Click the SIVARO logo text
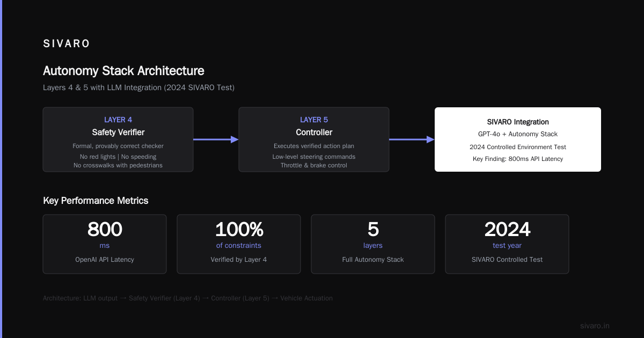This screenshot has height=338, width=644. click(x=67, y=44)
